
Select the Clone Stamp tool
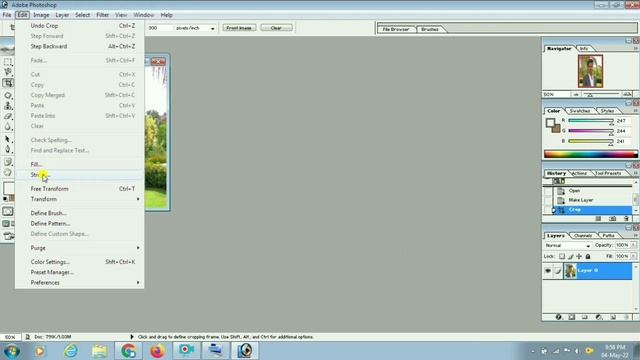click(x=8, y=106)
